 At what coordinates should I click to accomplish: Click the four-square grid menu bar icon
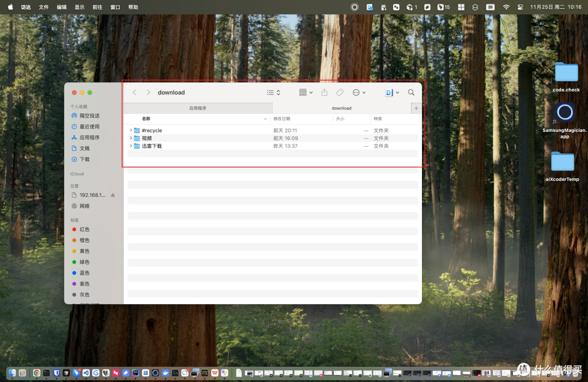click(x=461, y=7)
